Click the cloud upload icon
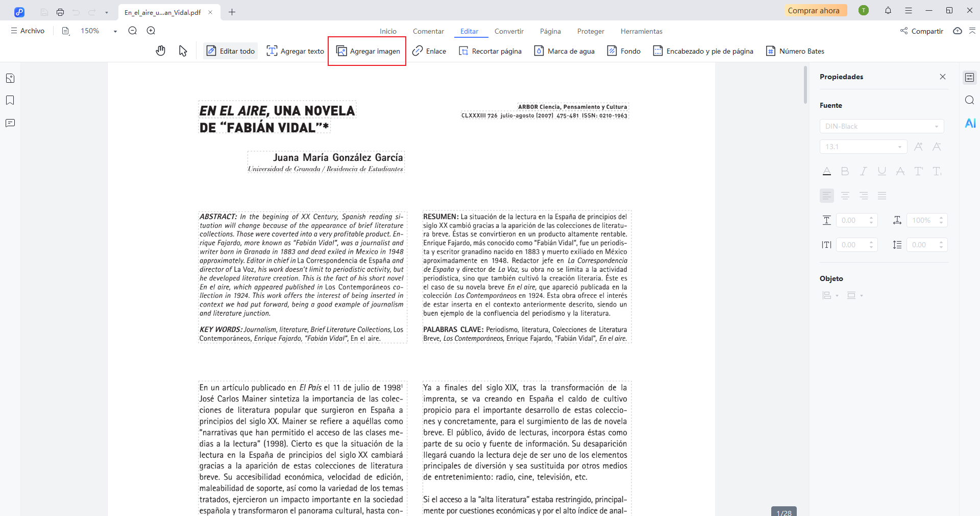This screenshot has height=516, width=980. pyautogui.click(x=958, y=31)
